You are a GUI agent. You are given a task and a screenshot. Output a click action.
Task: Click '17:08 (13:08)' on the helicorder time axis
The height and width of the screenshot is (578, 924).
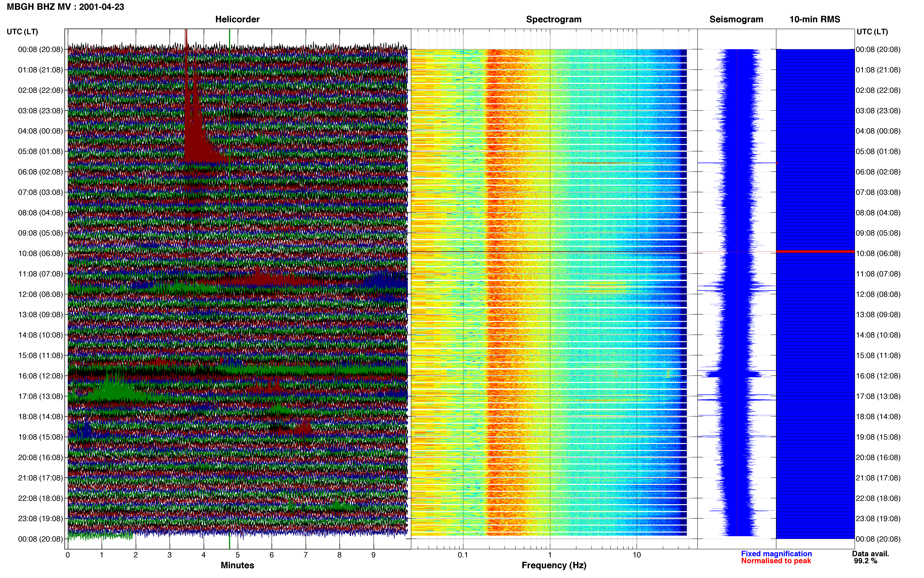click(x=41, y=396)
